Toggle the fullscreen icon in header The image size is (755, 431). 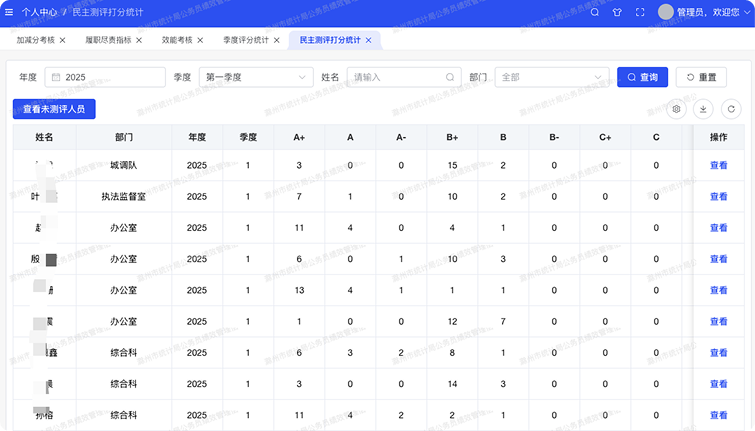[x=640, y=12]
